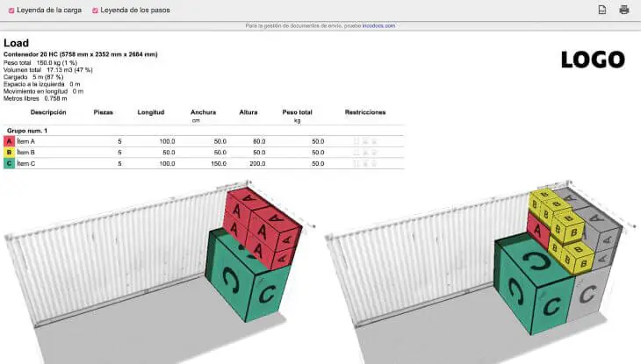Click the yellow Item B color swatch
Image resolution: width=641 pixels, height=364 pixels.
pos(9,153)
